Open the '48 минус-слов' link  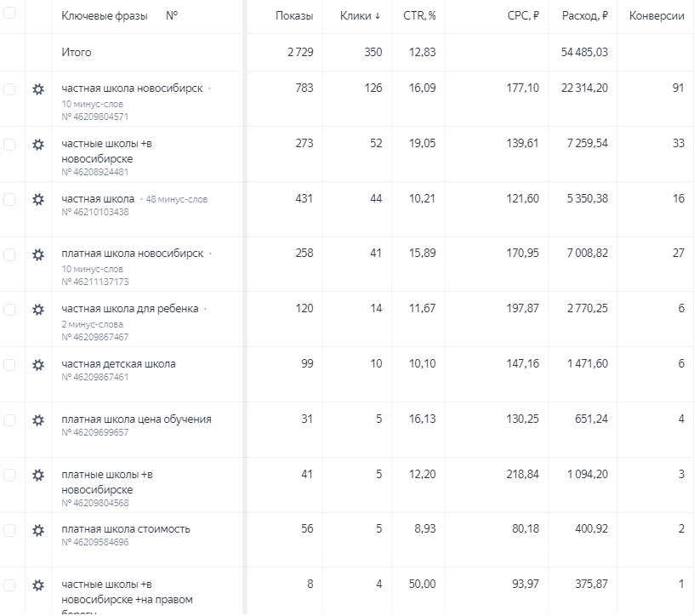pyautogui.click(x=177, y=199)
